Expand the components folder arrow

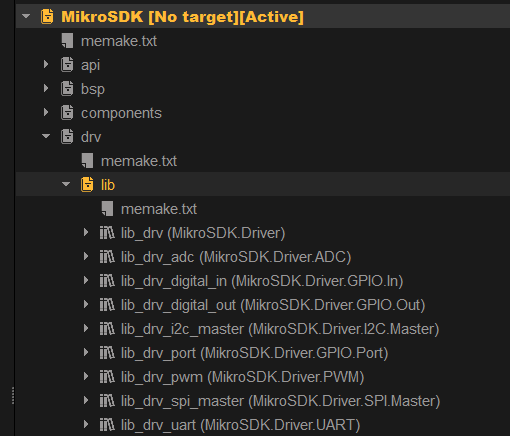point(46,112)
